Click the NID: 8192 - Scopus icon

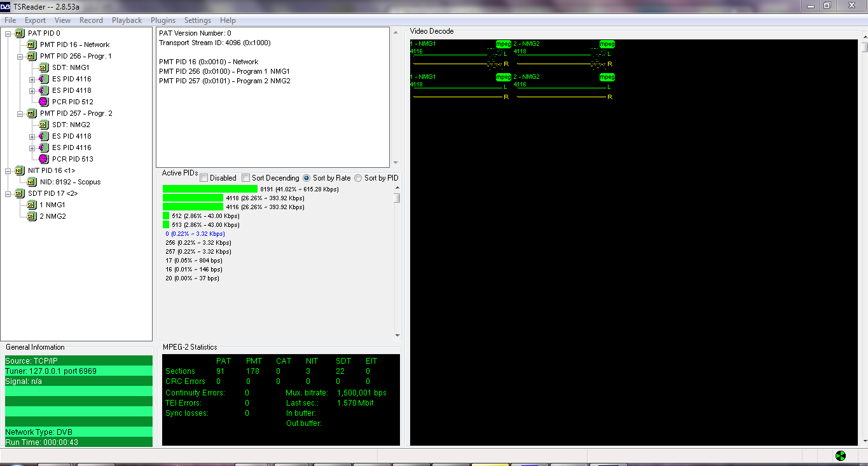(x=31, y=182)
